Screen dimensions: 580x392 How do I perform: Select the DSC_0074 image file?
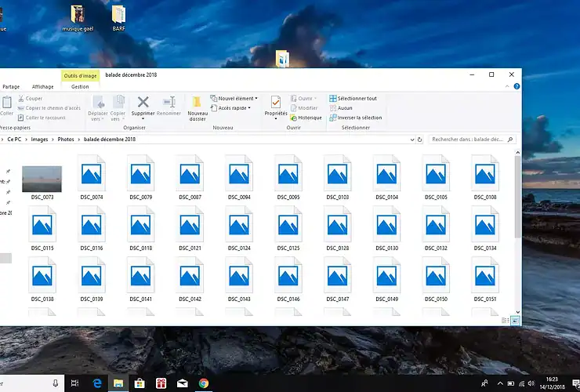pos(92,178)
